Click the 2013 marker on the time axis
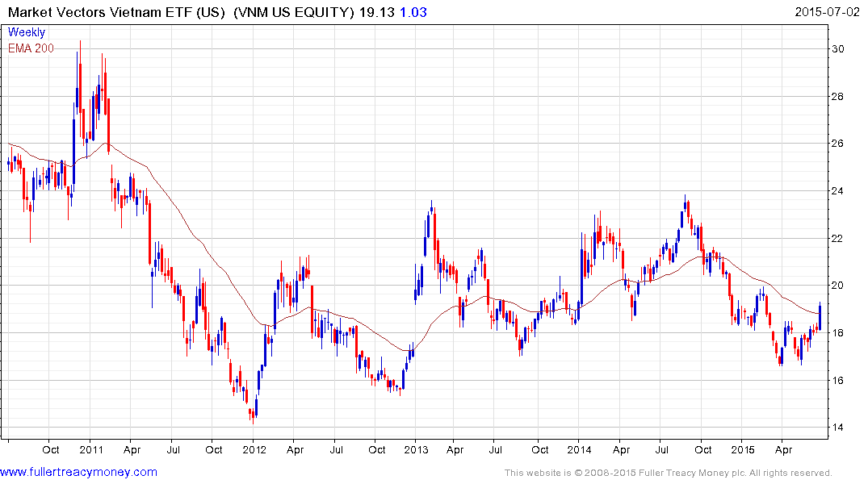 [416, 449]
